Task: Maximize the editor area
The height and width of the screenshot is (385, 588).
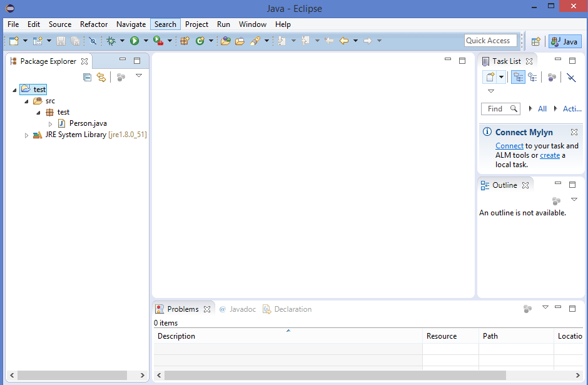Action: pyautogui.click(x=462, y=60)
